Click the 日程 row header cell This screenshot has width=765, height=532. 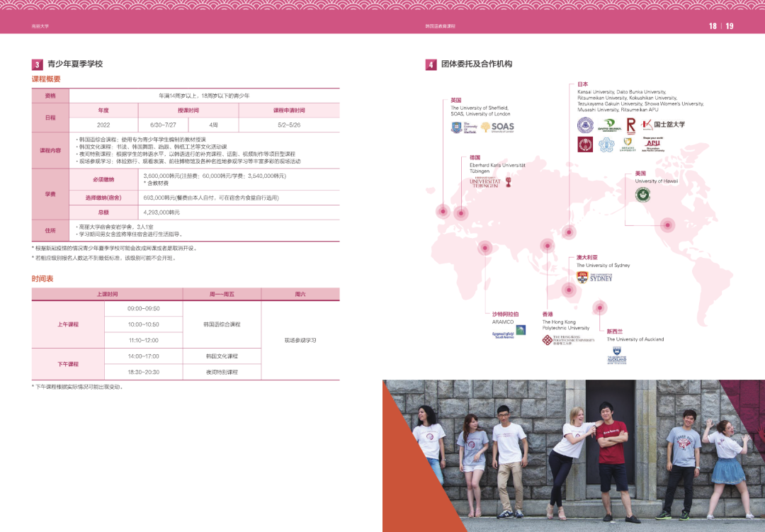click(x=50, y=118)
